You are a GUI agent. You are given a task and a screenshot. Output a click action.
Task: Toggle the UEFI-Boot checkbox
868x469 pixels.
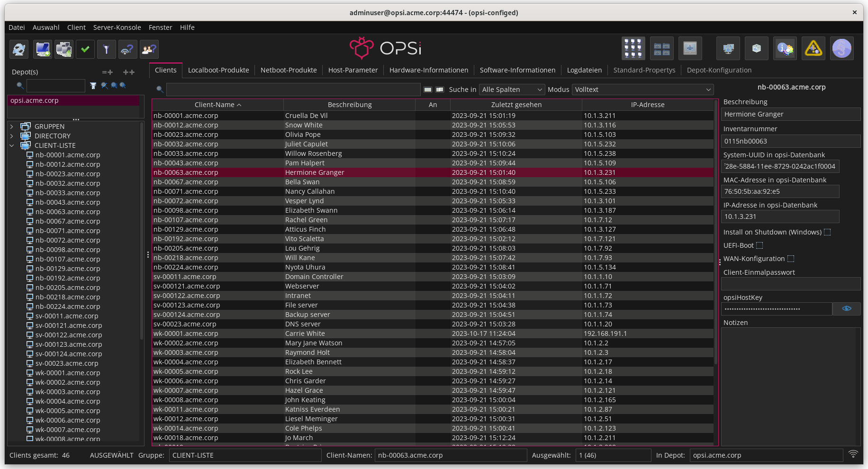click(x=759, y=245)
